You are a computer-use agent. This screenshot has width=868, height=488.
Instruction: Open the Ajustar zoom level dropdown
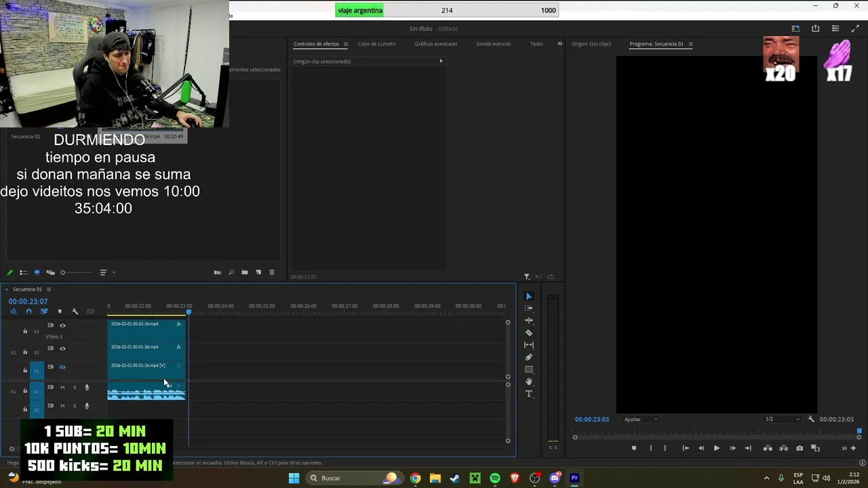(x=641, y=419)
